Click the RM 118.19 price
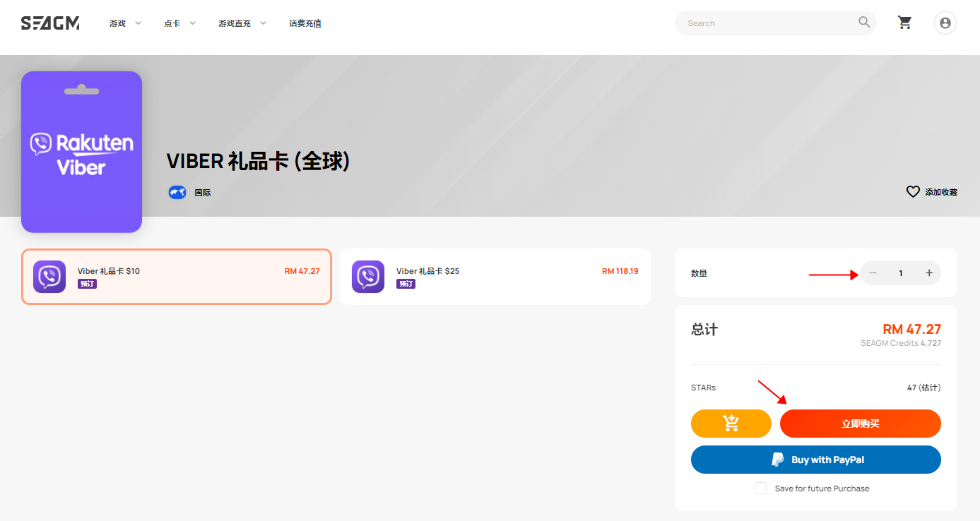 pyautogui.click(x=620, y=271)
